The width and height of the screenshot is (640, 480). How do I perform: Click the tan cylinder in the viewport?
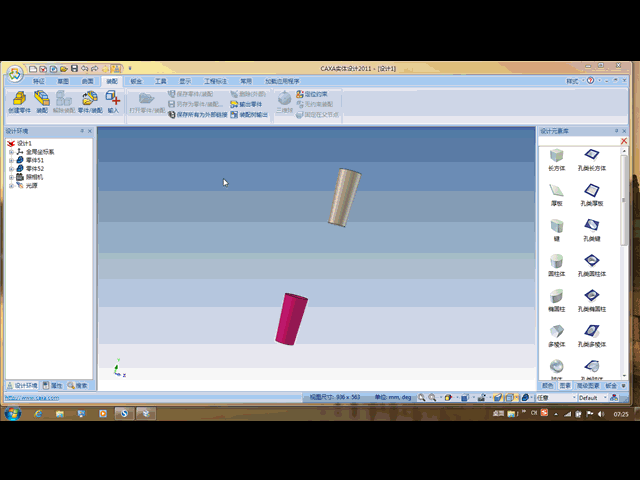click(x=345, y=198)
